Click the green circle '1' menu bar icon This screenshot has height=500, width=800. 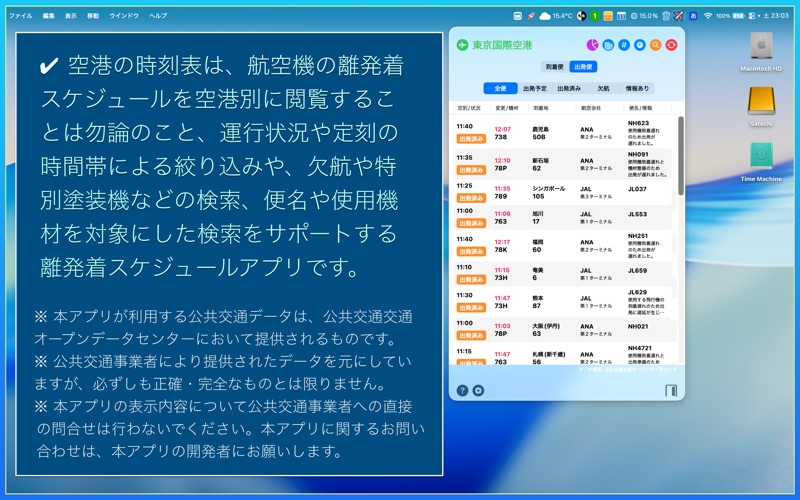(x=594, y=16)
